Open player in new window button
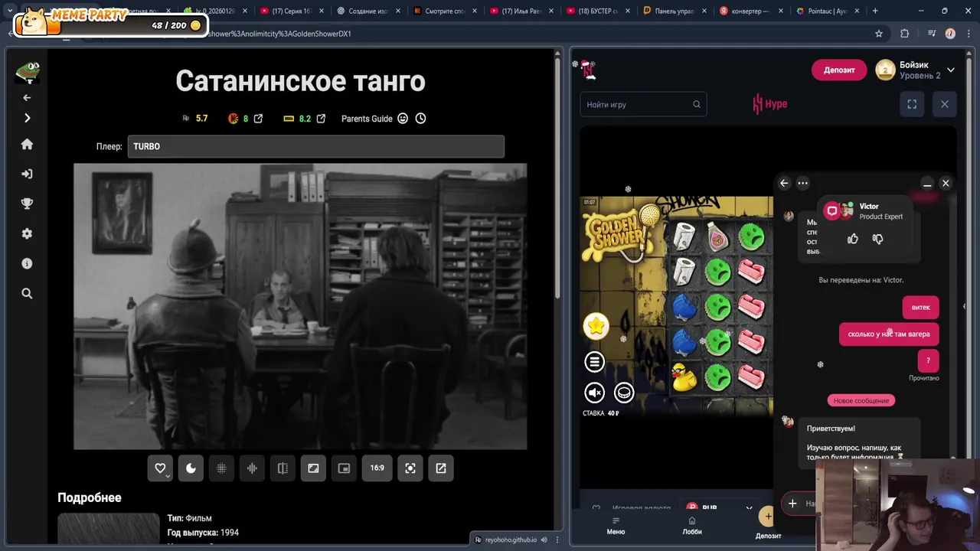Image resolution: width=980 pixels, height=551 pixels. pos(441,468)
